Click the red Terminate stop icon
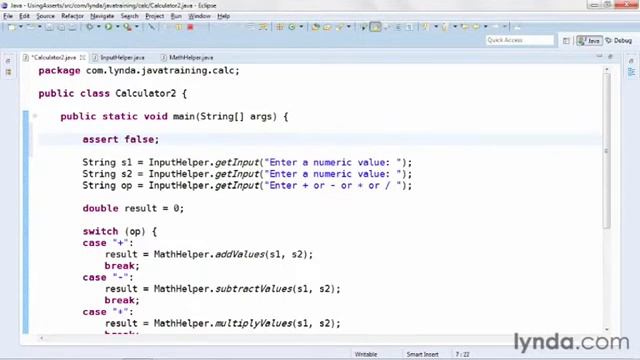 [190, 27]
